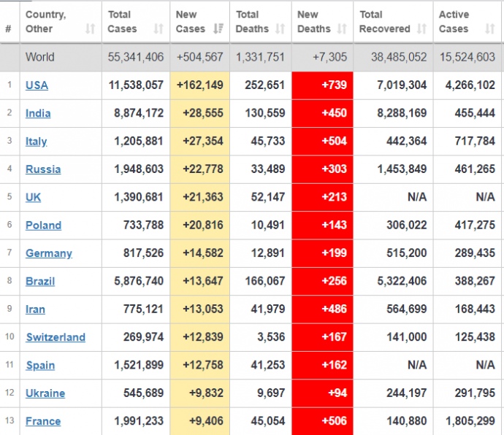This screenshot has height=435, width=504.
Task: Open the Brazil country link
Action: click(x=40, y=281)
